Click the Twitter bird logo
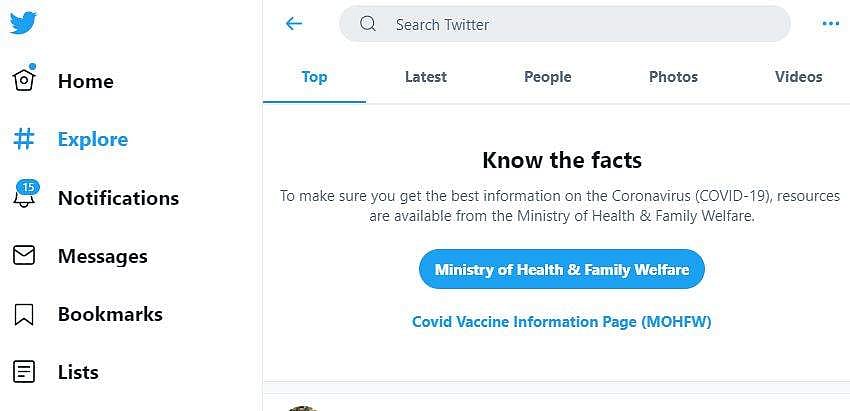The image size is (850, 411). [x=23, y=22]
